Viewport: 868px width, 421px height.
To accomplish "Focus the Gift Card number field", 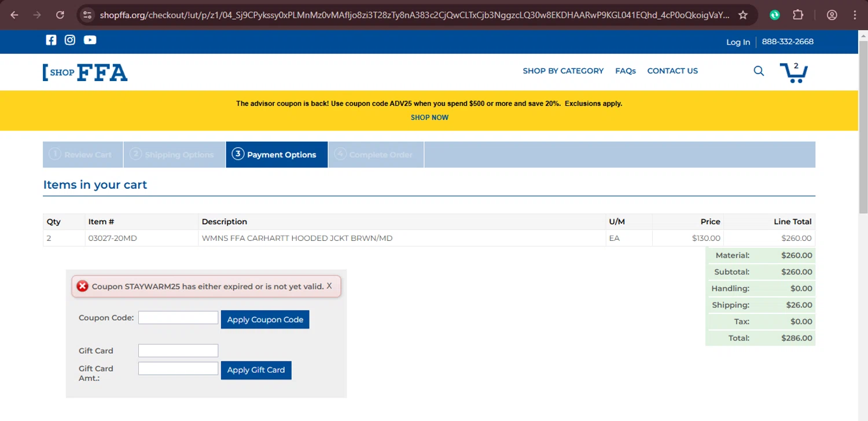I will (178, 350).
